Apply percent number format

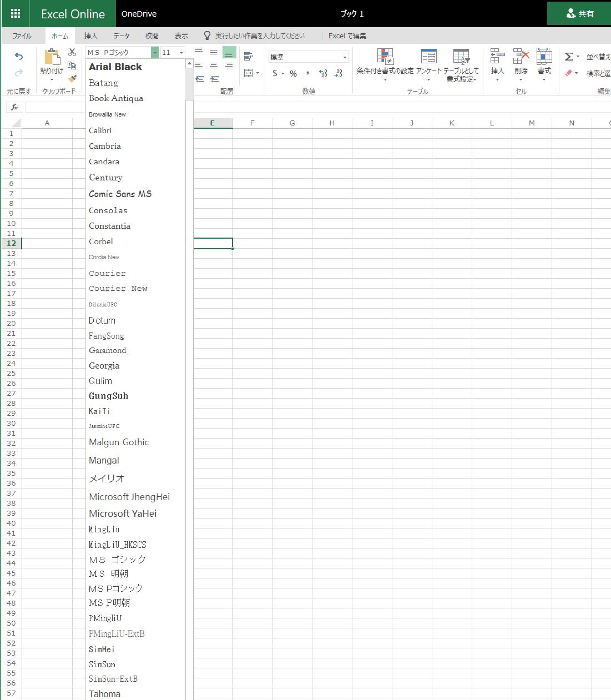click(293, 73)
